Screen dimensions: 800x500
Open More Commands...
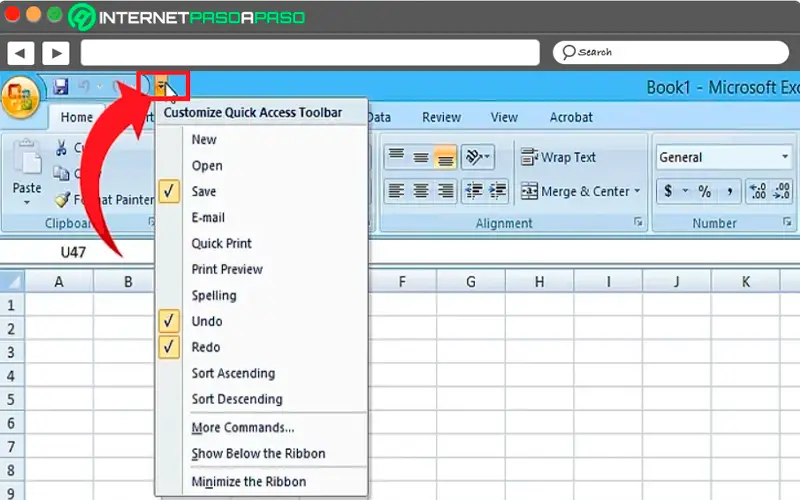click(x=243, y=428)
